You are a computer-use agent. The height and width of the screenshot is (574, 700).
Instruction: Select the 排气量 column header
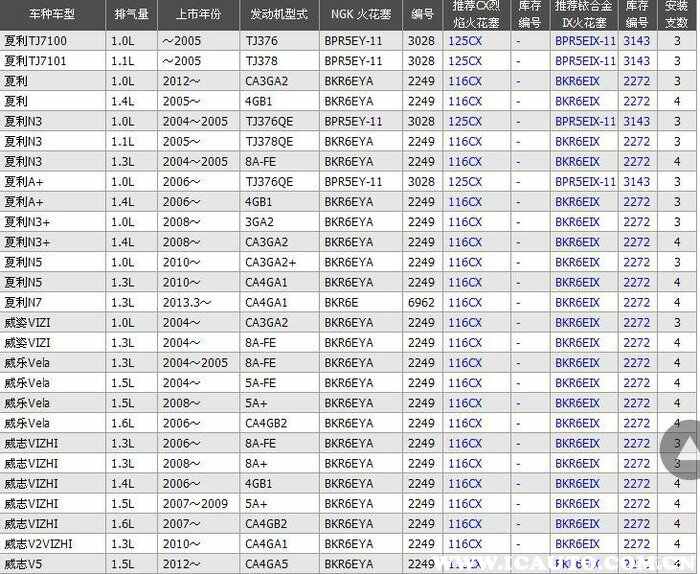[131, 15]
